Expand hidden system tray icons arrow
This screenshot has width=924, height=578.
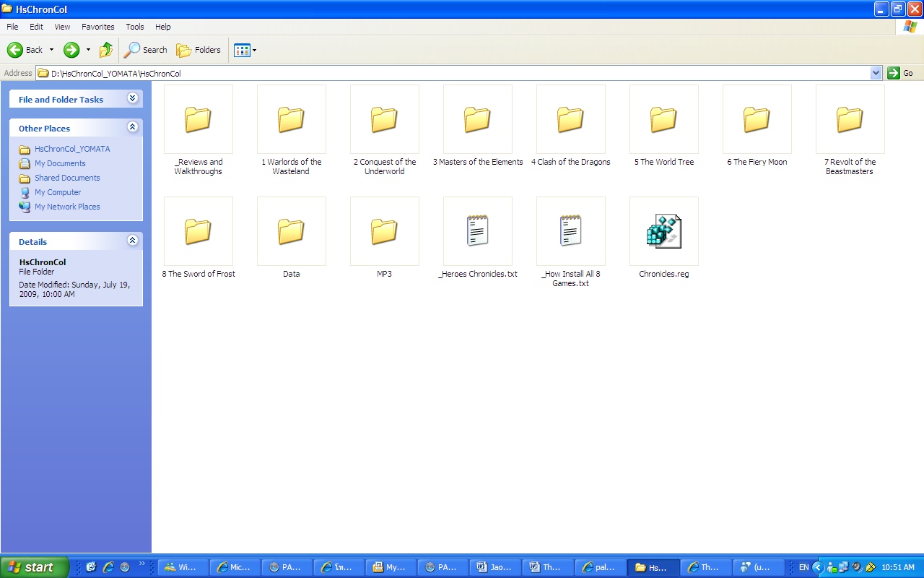(818, 567)
